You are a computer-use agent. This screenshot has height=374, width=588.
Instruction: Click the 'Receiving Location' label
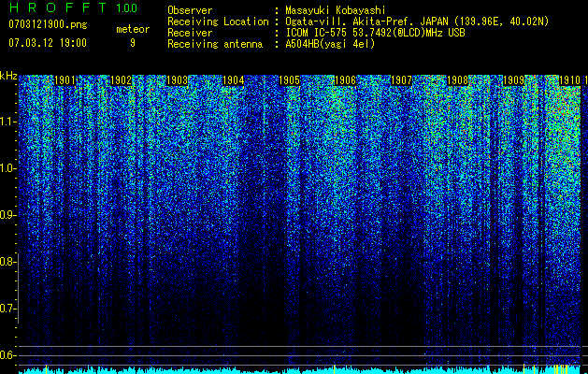[218, 22]
